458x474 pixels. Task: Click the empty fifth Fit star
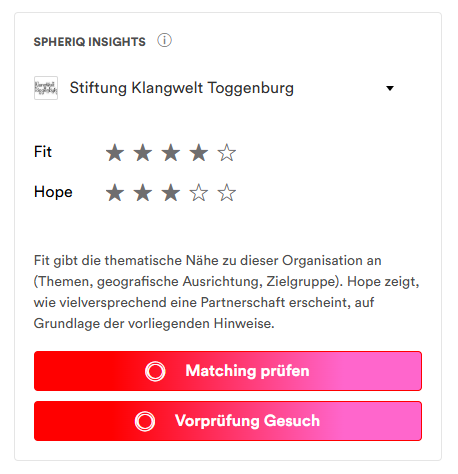tap(227, 153)
